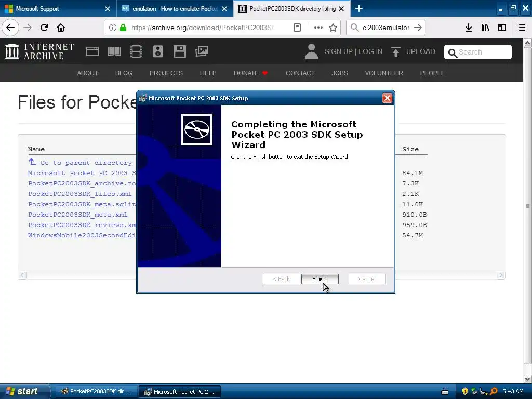Click the Internet Archive logo
Screen dimensions: 532x399
39,51
